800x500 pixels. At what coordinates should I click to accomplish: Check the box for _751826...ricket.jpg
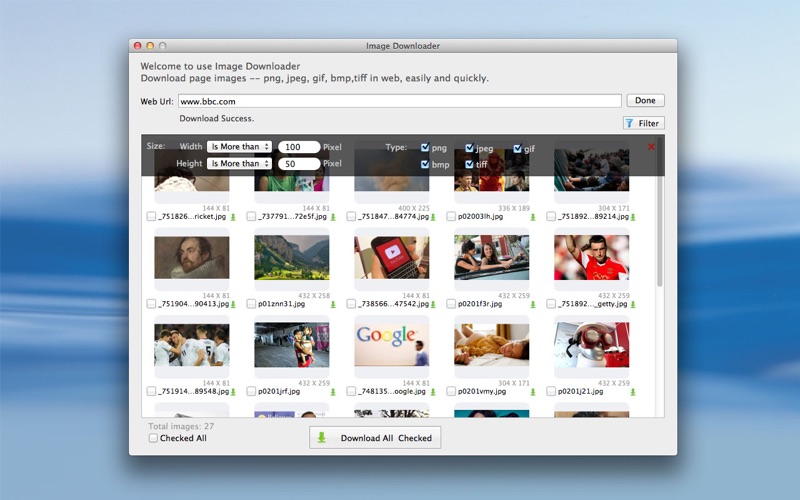click(151, 216)
